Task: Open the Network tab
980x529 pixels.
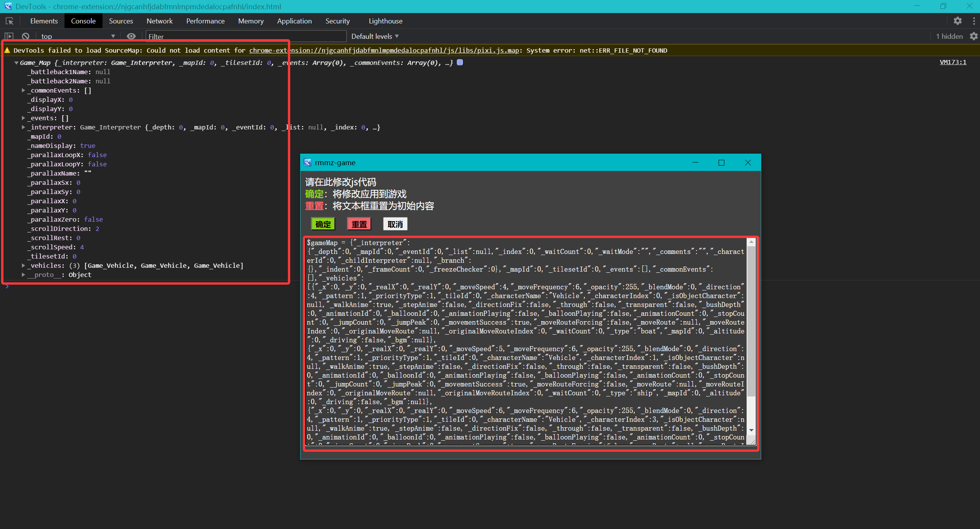Action: tap(160, 21)
